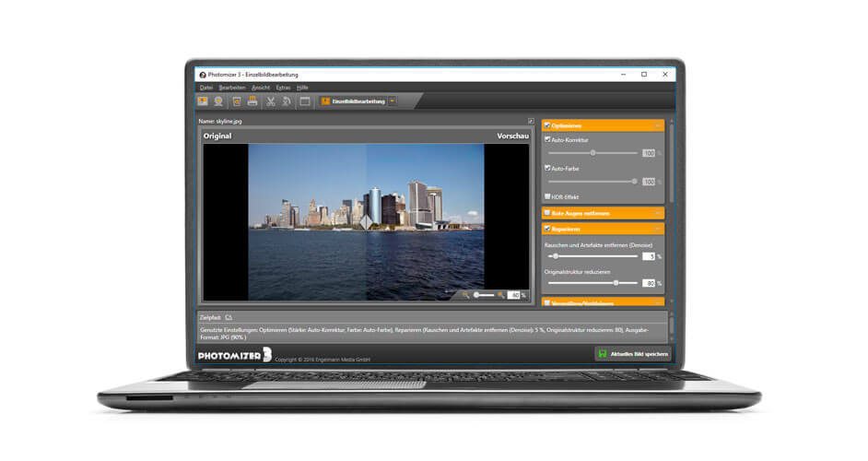Open the Einzelbildbearbeitung mode dropdown arrow
868x461 pixels.
tap(393, 101)
